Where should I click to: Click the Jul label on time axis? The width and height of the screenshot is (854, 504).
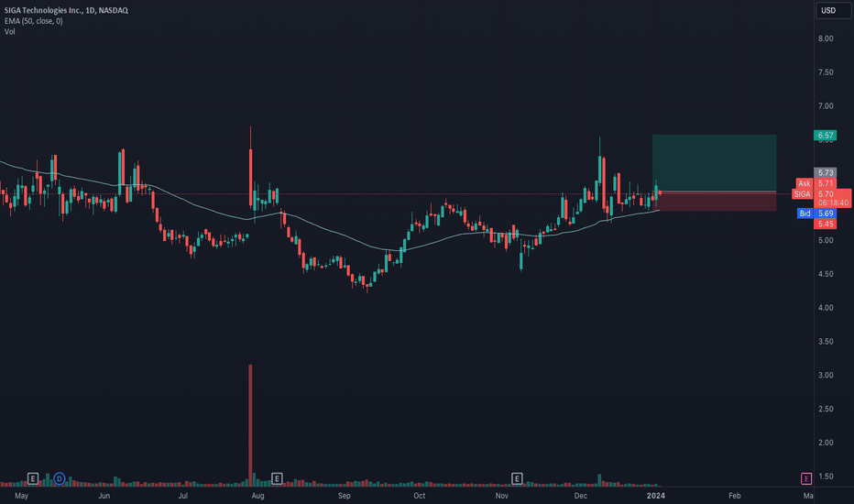[183, 496]
